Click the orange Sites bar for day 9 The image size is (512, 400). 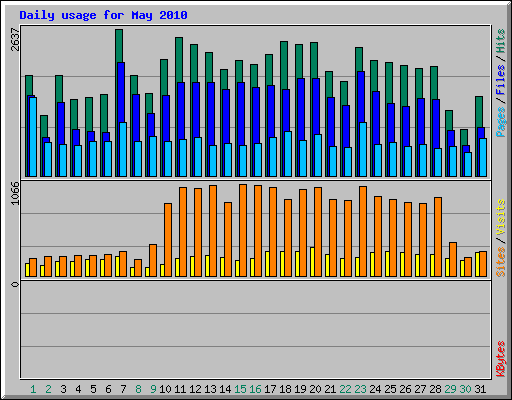(153, 260)
